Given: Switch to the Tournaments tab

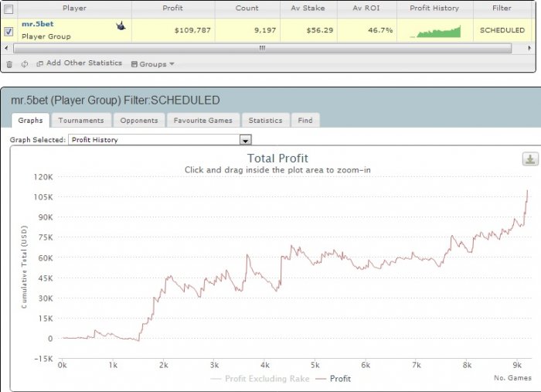Looking at the screenshot, I should [81, 121].
